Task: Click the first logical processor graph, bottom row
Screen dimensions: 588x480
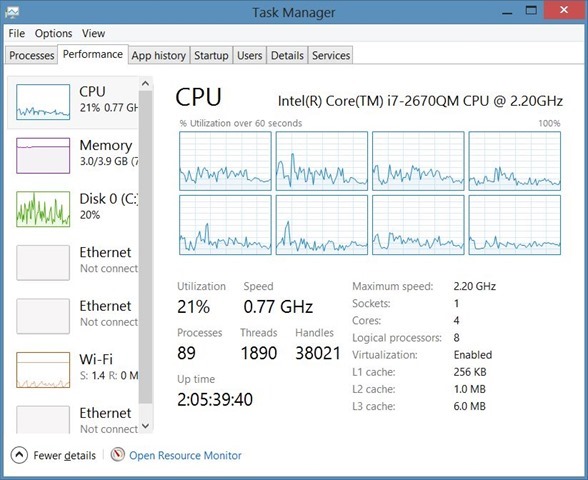Action: (225, 225)
